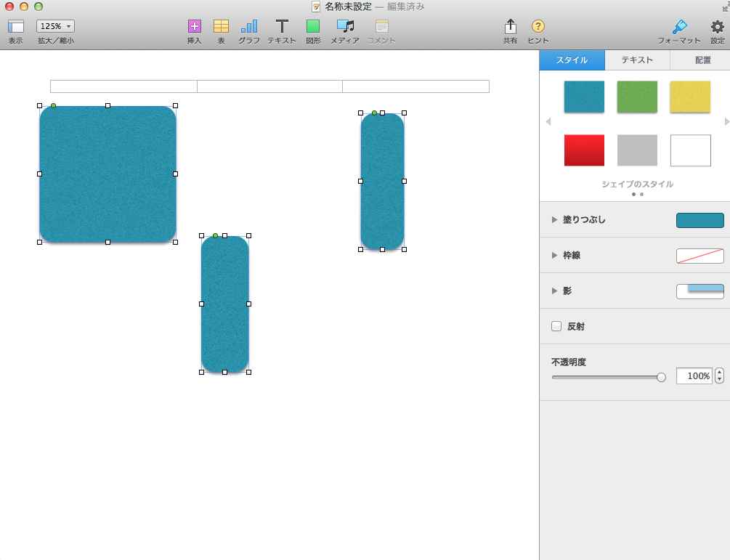Open the 図形 shape menu
Image resolution: width=730 pixels, height=560 pixels.
point(313,26)
